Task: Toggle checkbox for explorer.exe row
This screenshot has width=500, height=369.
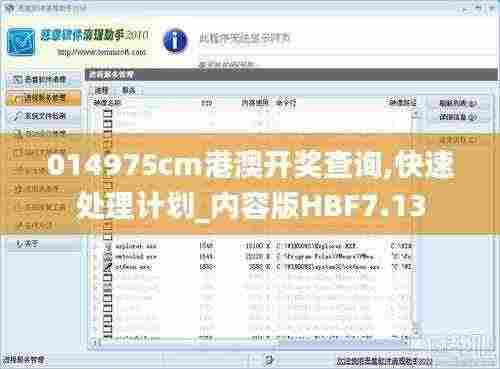Action: (108, 247)
